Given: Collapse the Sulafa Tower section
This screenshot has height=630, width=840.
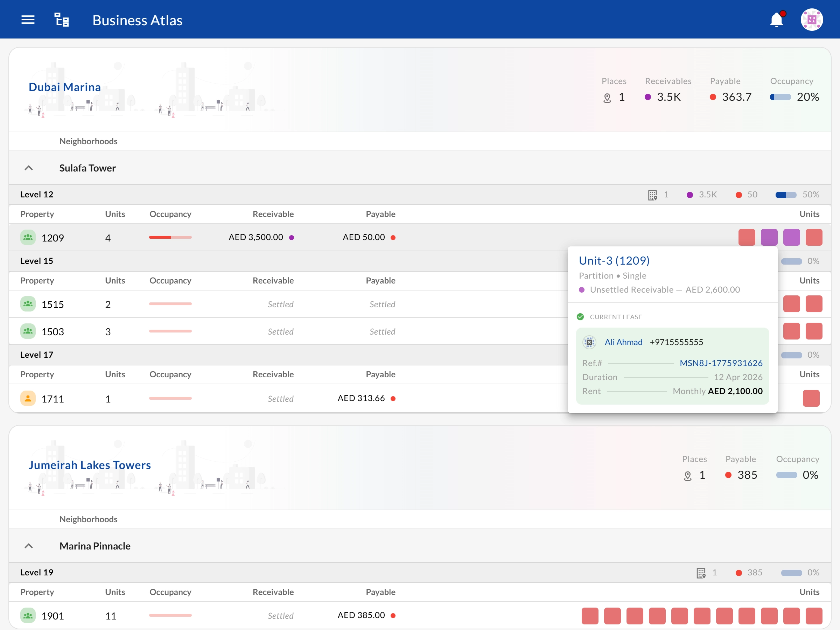Looking at the screenshot, I should 28,168.
